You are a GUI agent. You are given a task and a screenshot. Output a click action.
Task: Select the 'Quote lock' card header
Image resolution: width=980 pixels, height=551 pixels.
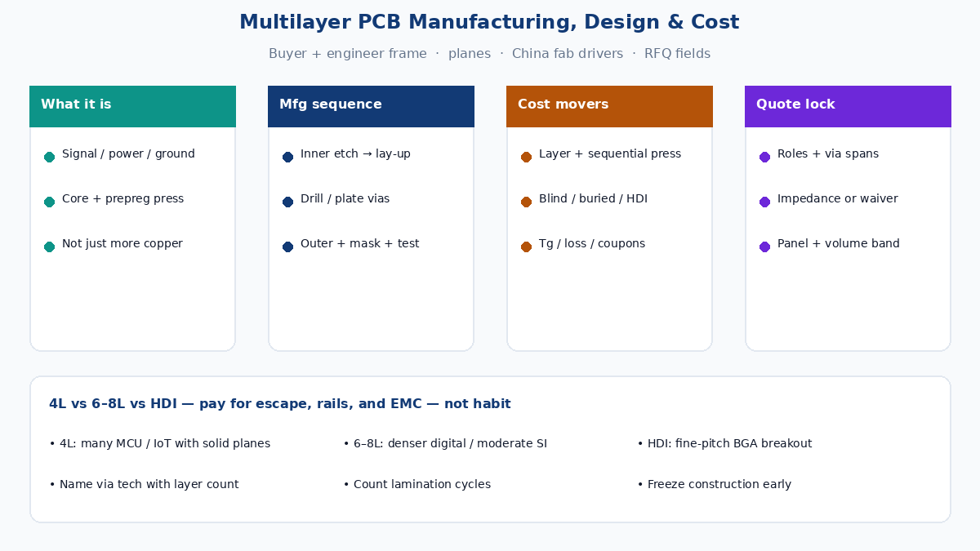[848, 106]
